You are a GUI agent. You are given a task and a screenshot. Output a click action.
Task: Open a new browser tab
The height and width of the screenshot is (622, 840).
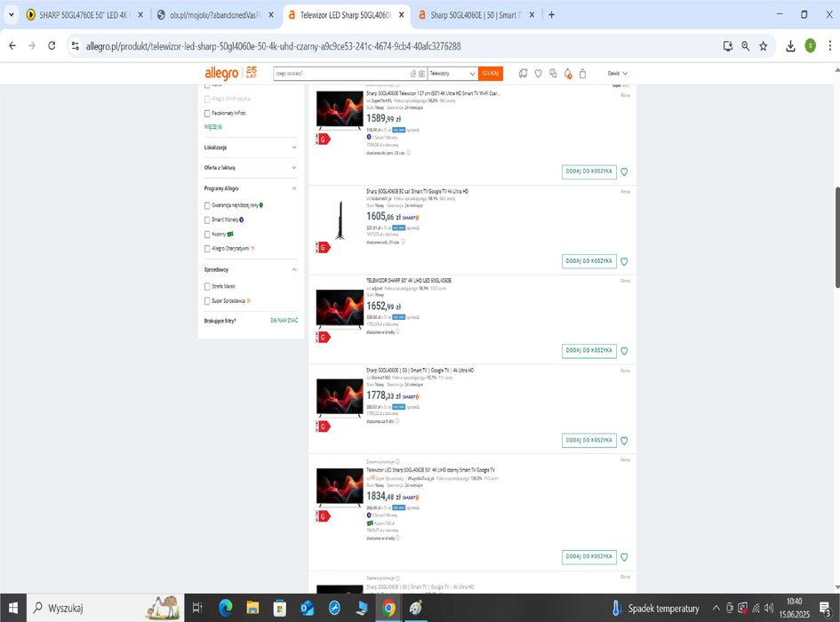pyautogui.click(x=551, y=15)
